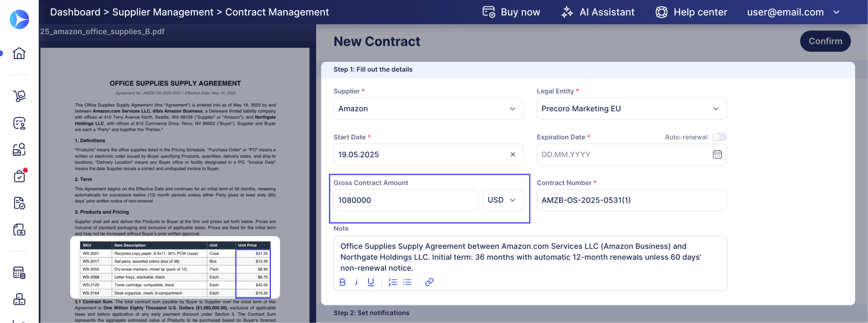
Task: Open the Home sidebar icon
Action: coord(19,53)
